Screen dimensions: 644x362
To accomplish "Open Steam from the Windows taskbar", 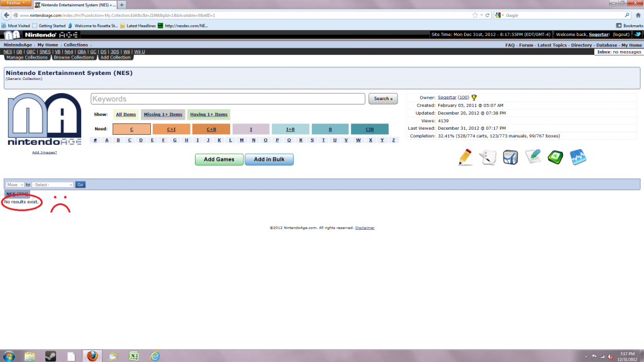I will [50, 356].
